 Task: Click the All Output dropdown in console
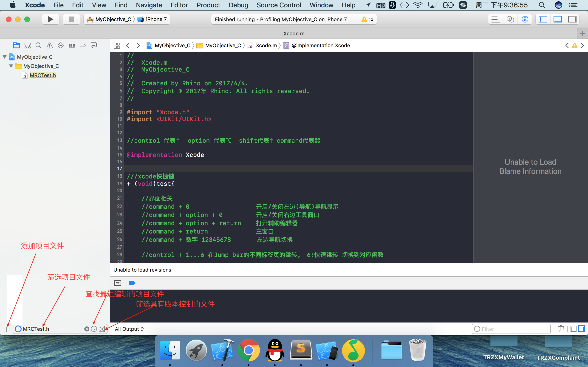[x=129, y=329]
